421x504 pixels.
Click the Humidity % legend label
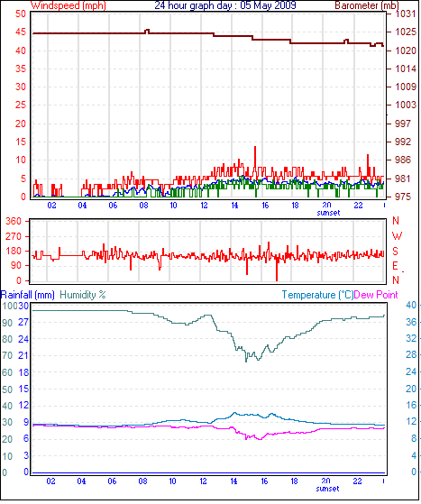click(83, 295)
